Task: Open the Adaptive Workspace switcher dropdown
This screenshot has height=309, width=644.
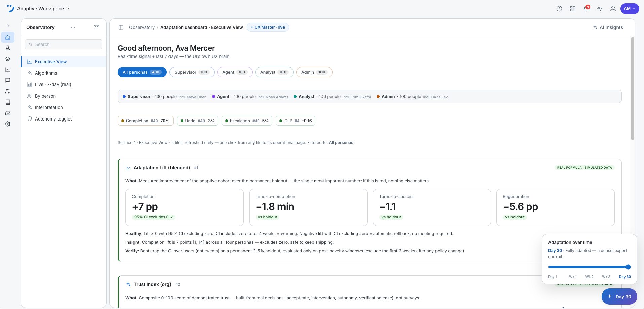Action: tap(43, 9)
